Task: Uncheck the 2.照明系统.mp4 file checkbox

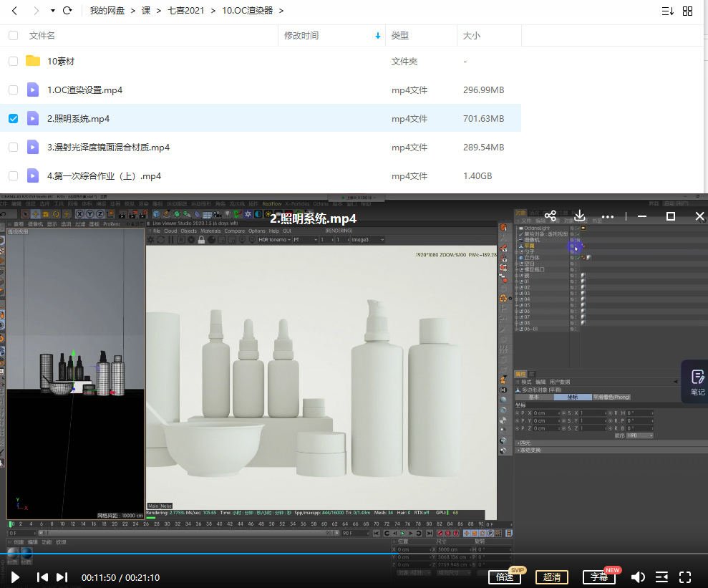Action: point(13,118)
